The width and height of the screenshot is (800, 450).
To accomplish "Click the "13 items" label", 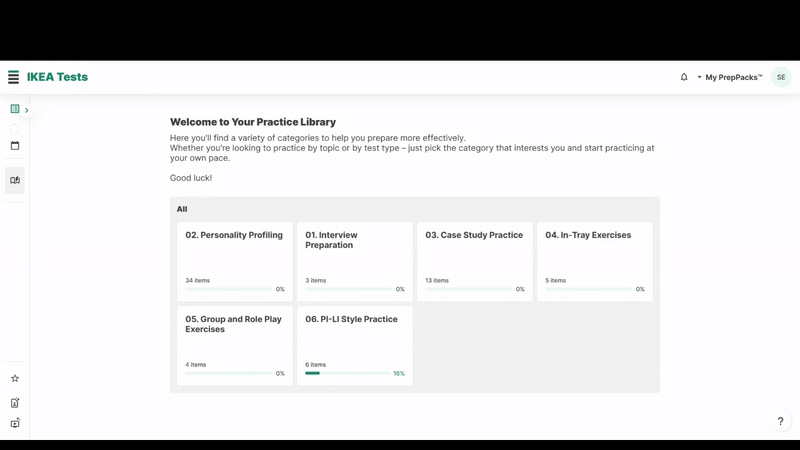I will click(x=437, y=281).
